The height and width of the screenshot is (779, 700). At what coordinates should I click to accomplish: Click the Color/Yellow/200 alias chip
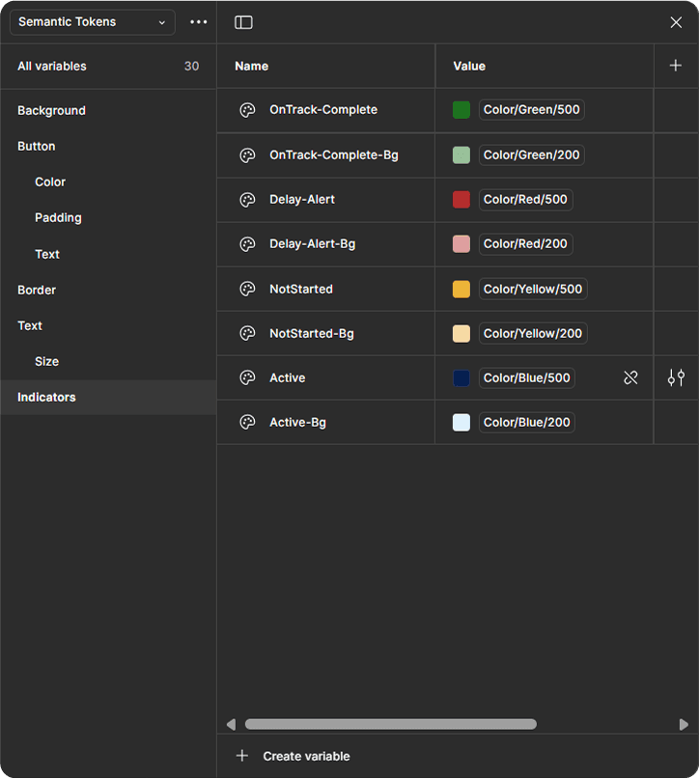533,333
